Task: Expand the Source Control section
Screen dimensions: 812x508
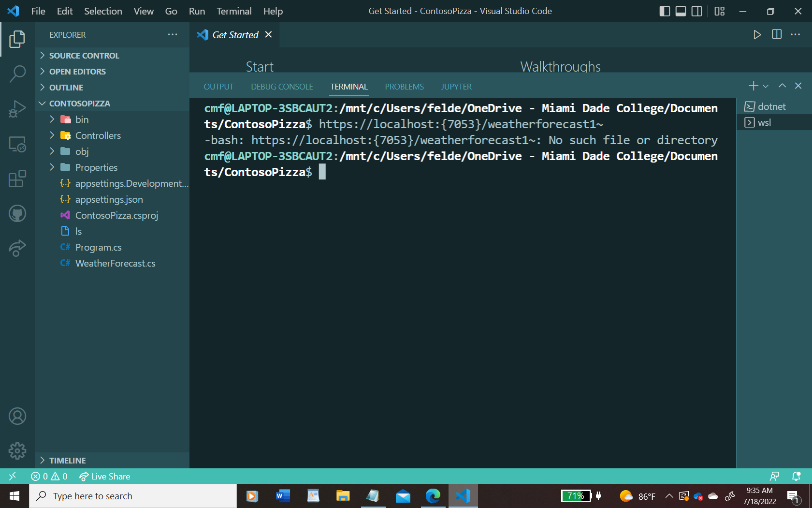Action: (x=112, y=56)
